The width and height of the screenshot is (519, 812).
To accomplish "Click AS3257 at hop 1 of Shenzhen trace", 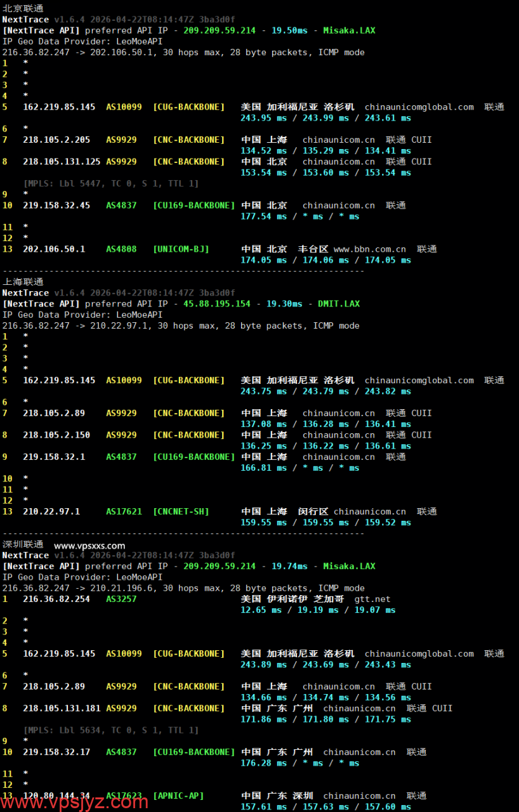I will [x=122, y=599].
